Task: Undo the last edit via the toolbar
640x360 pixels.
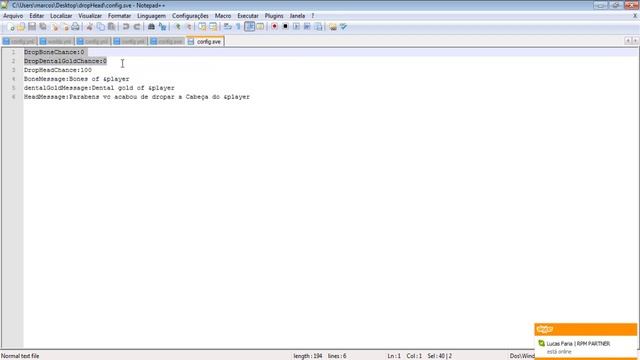Action: click(126, 27)
